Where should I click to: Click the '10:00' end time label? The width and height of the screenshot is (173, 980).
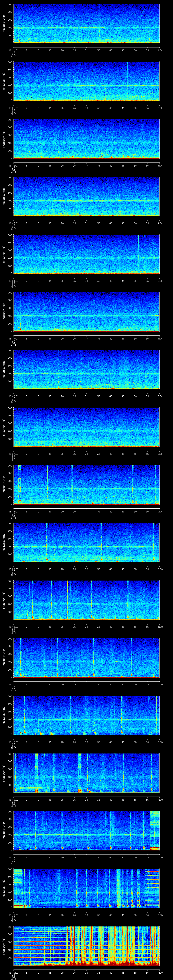click(x=159, y=569)
